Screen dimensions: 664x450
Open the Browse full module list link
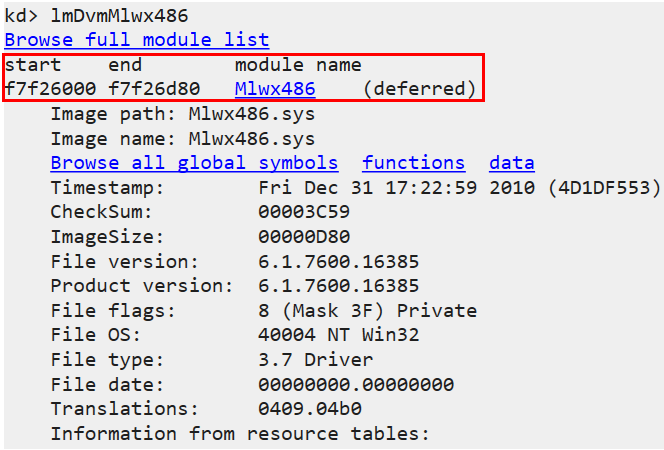(136, 40)
